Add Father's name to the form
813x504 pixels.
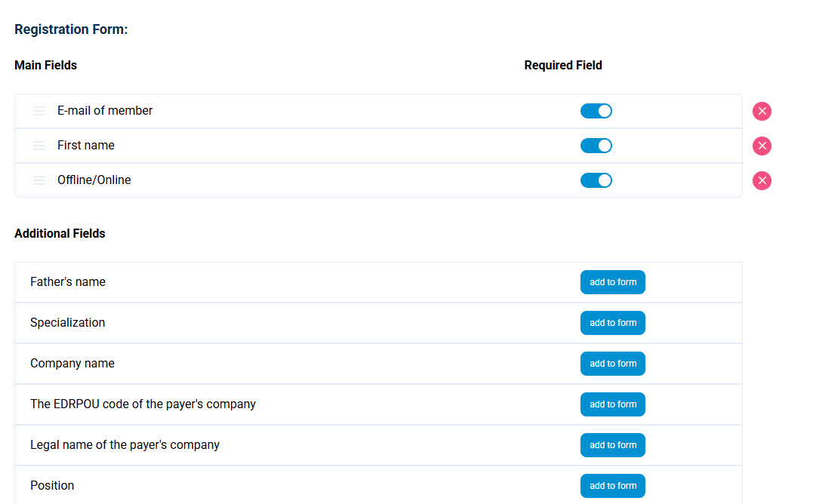612,282
